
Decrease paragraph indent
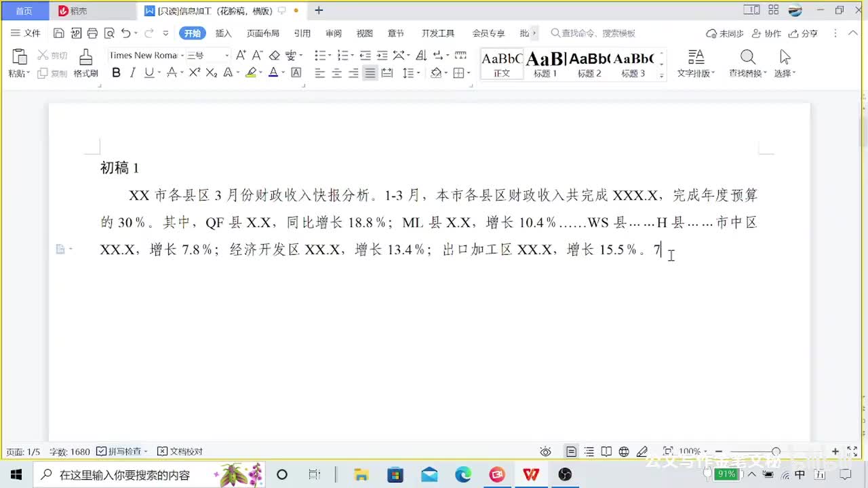366,55
